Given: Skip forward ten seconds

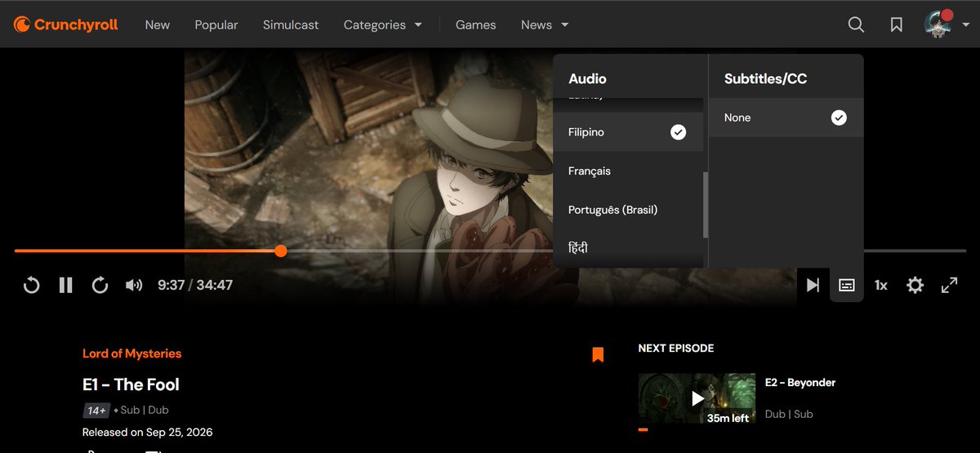Looking at the screenshot, I should (x=100, y=285).
